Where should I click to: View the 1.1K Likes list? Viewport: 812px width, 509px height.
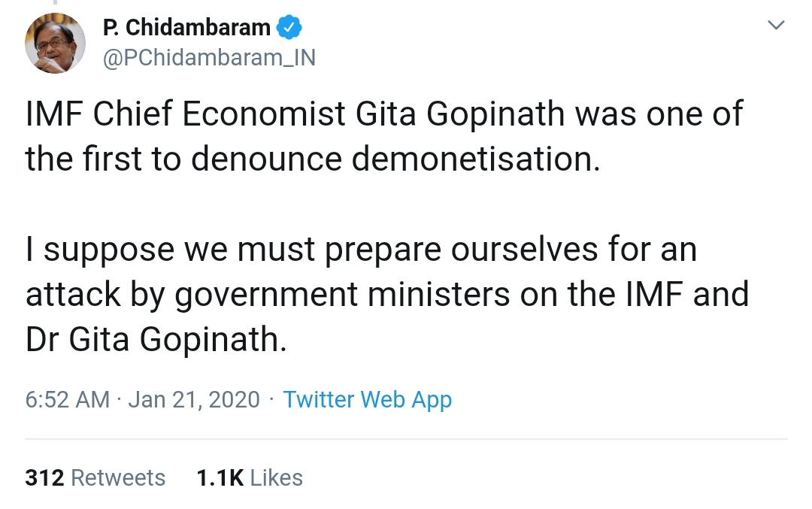pos(249,477)
